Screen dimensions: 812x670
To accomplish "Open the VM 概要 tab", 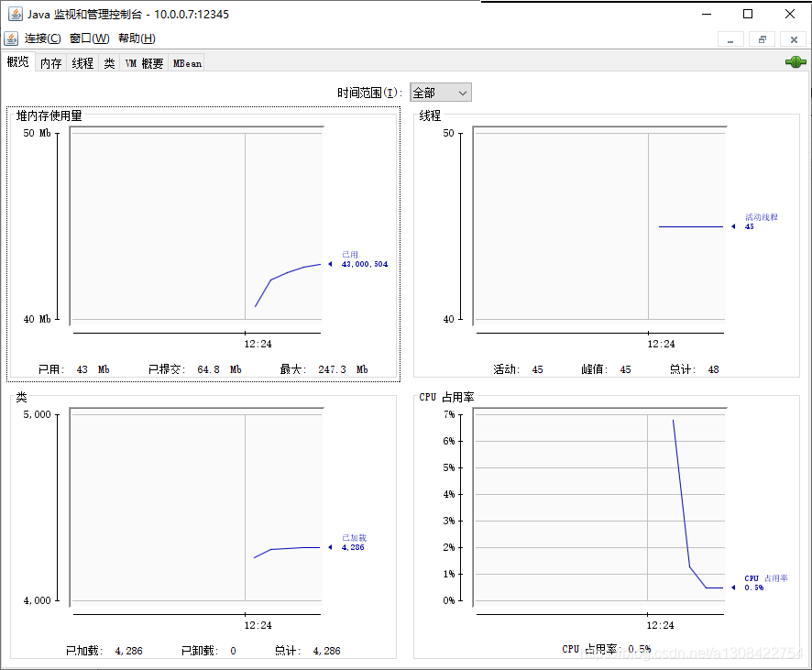I will coord(144,62).
